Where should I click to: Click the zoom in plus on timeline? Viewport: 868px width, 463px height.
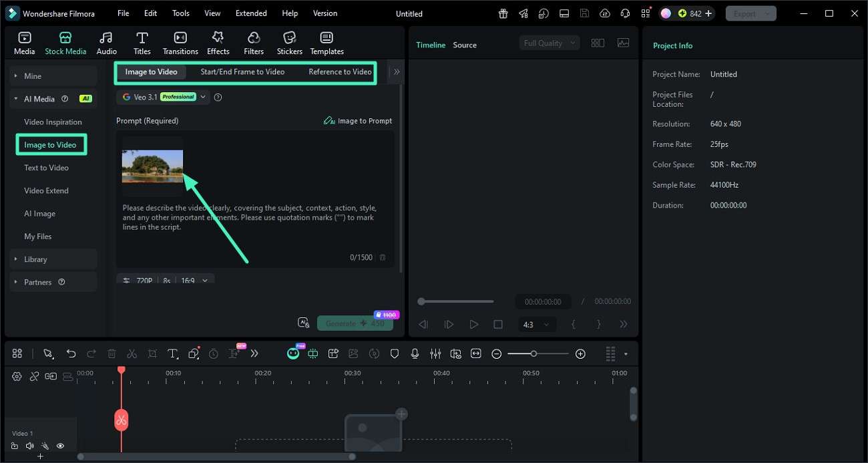580,354
